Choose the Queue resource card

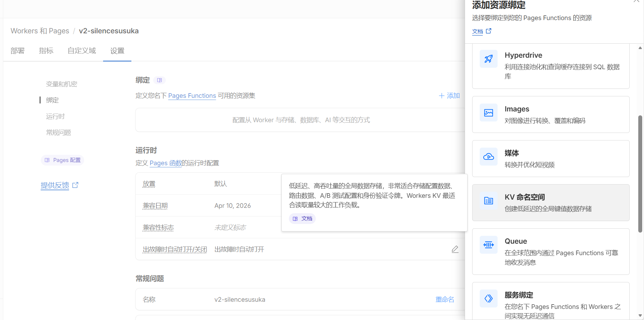pyautogui.click(x=551, y=252)
